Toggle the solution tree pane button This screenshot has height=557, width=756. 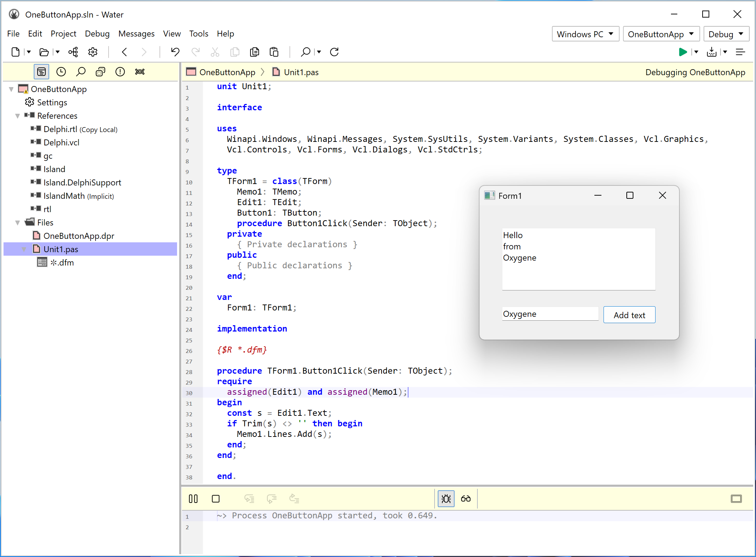point(41,72)
